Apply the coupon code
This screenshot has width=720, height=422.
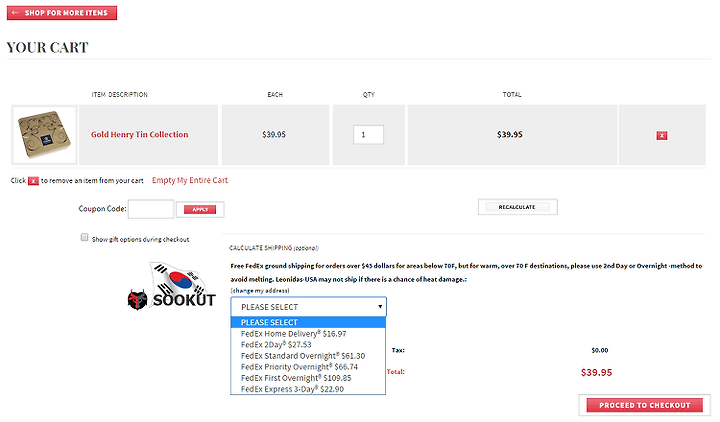click(x=200, y=209)
